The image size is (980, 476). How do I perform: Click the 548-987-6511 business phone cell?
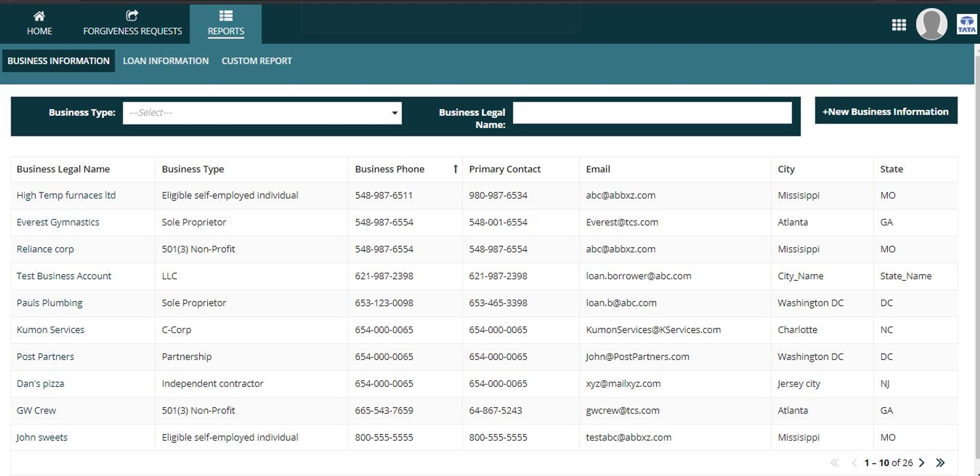(x=384, y=195)
